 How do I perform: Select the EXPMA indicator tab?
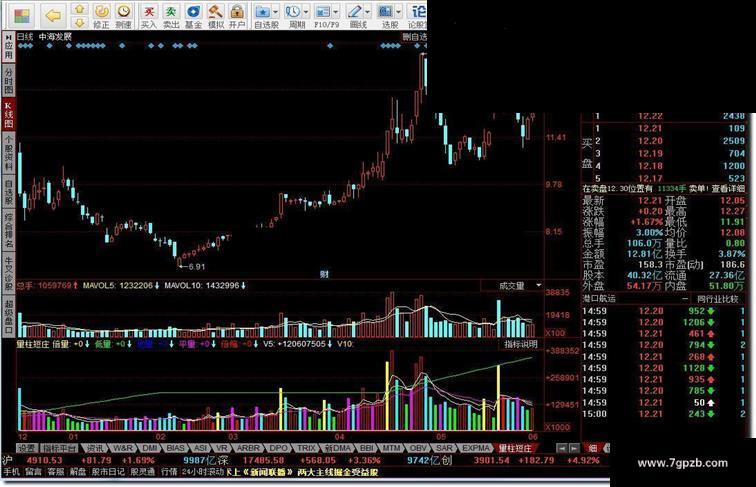click(476, 448)
